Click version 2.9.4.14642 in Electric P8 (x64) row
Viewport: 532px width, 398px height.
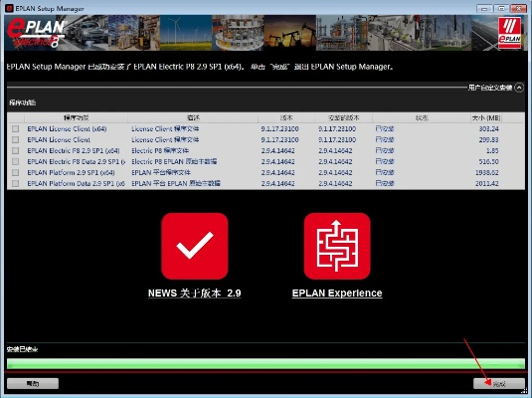pos(277,151)
